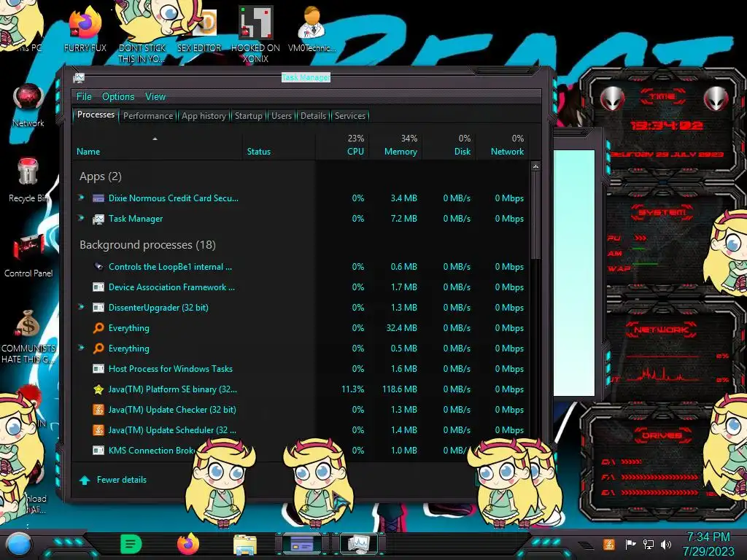The width and height of the screenshot is (747, 560).
Task: Open COMMUNISTS HATE THIS money bag shortcut
Action: click(x=28, y=336)
